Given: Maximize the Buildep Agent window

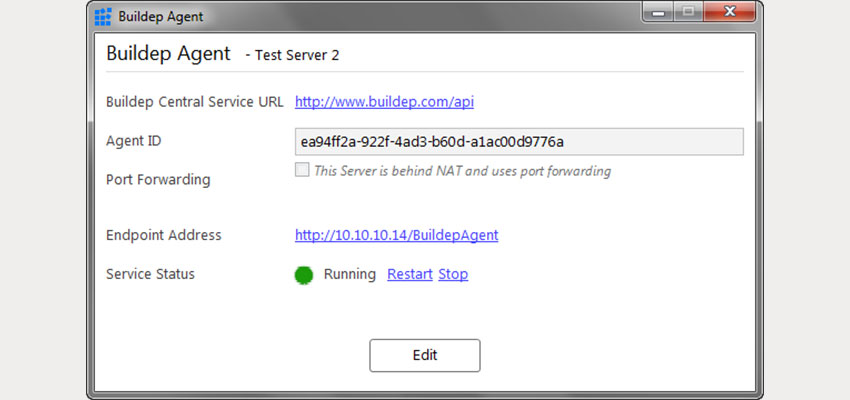Looking at the screenshot, I should click(689, 12).
